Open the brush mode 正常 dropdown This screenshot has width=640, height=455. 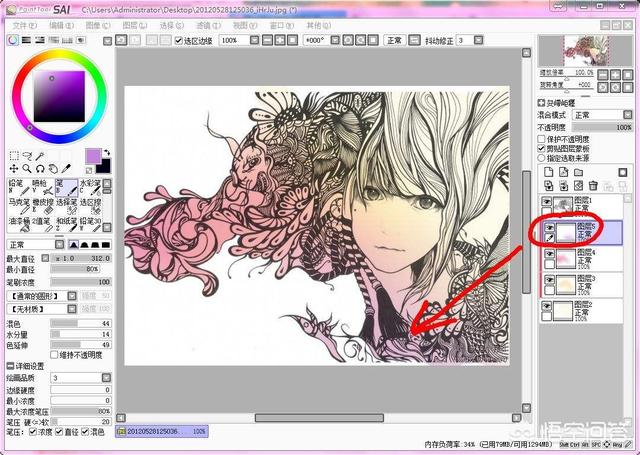click(x=60, y=244)
